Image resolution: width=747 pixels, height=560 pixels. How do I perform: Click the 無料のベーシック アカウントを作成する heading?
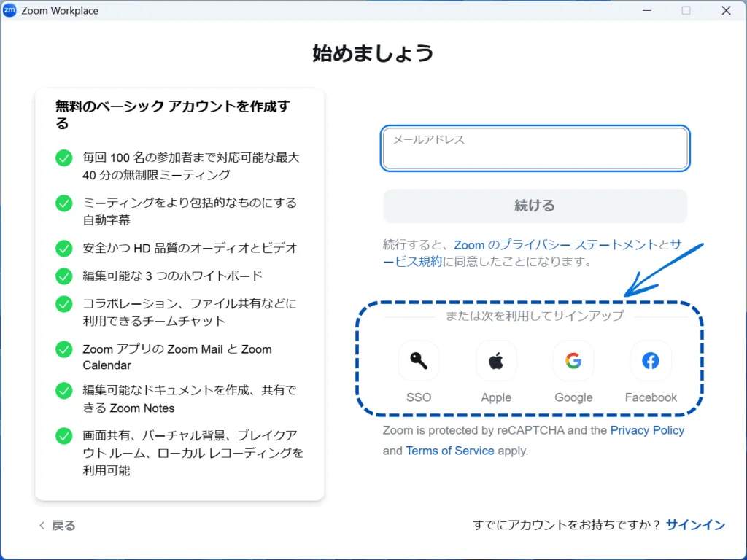click(x=173, y=114)
